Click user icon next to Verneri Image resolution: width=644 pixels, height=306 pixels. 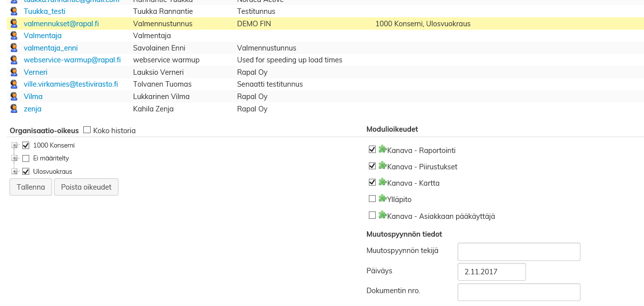pyautogui.click(x=14, y=72)
